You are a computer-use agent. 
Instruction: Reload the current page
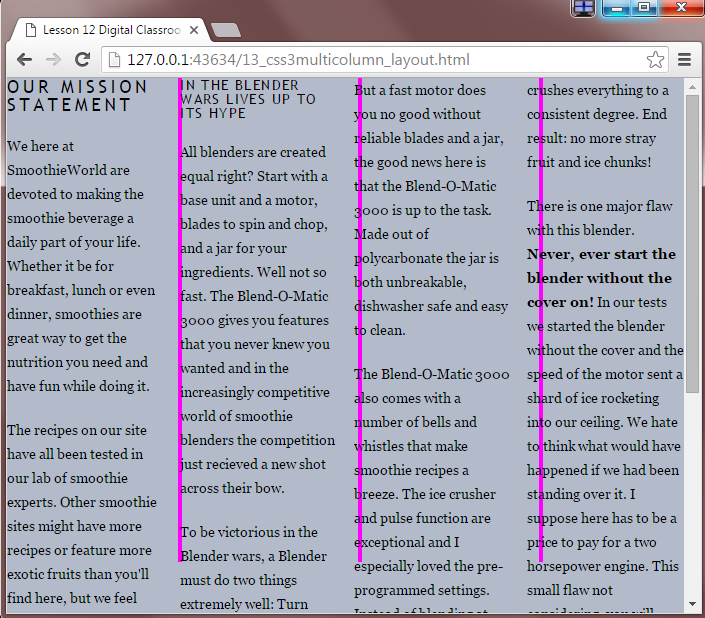point(83,60)
